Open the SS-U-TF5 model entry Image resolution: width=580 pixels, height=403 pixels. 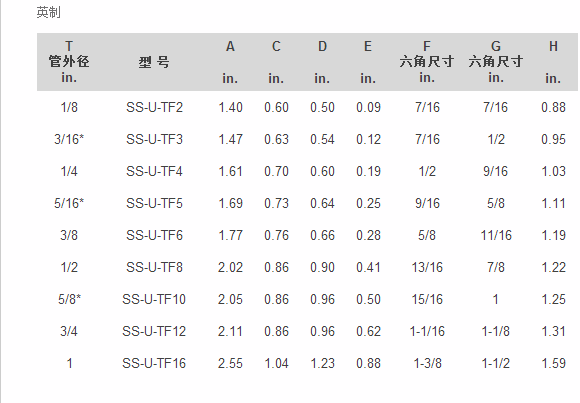(x=154, y=203)
